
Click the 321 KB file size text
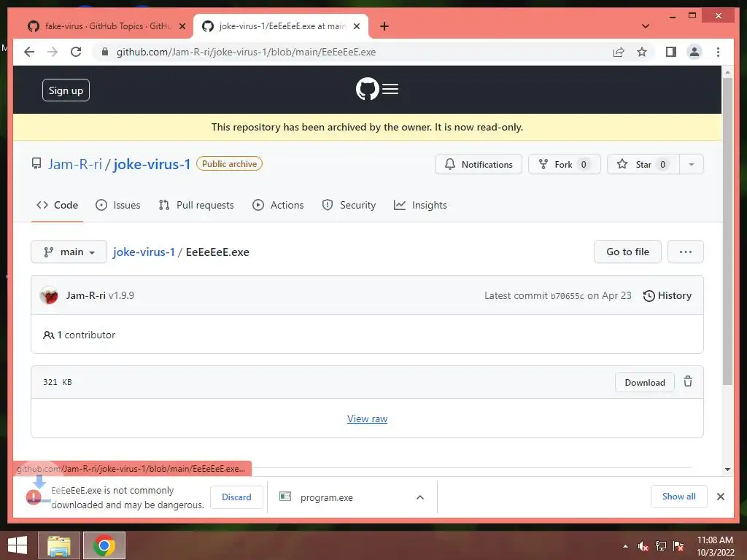(57, 382)
